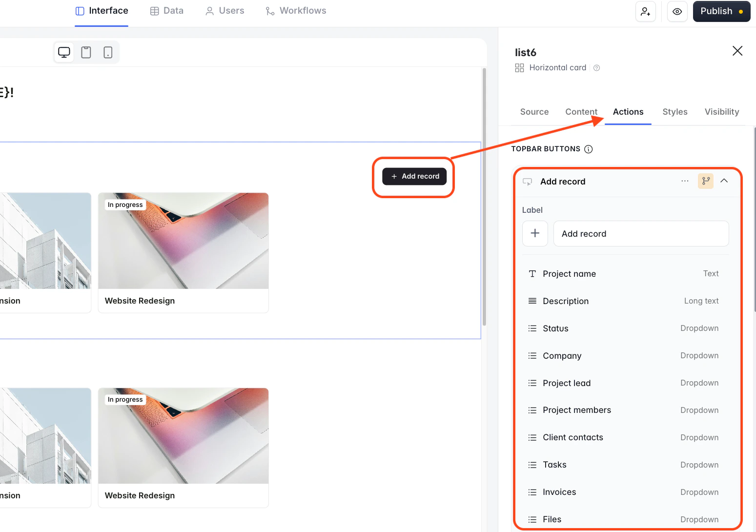Click the canvas vertical scrollbar

(x=484, y=197)
